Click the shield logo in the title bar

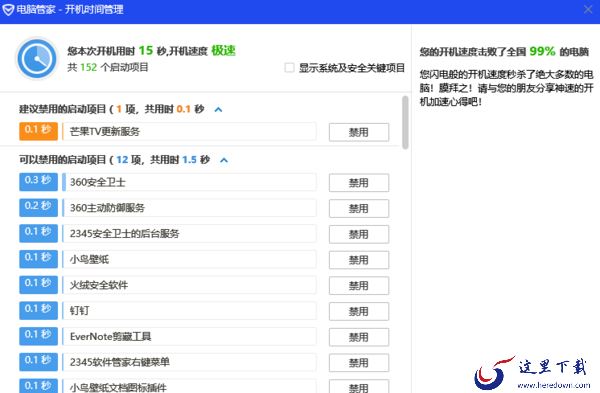[8, 10]
